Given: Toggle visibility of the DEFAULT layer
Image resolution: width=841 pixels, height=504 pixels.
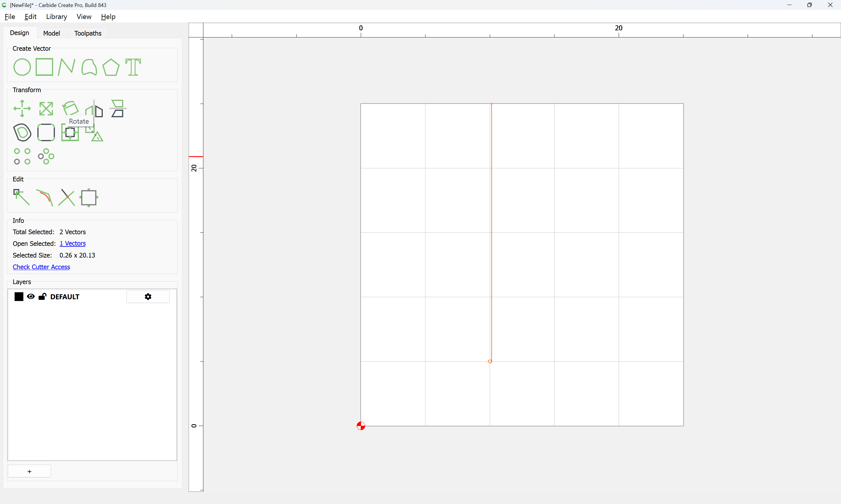Looking at the screenshot, I should pos(31,297).
